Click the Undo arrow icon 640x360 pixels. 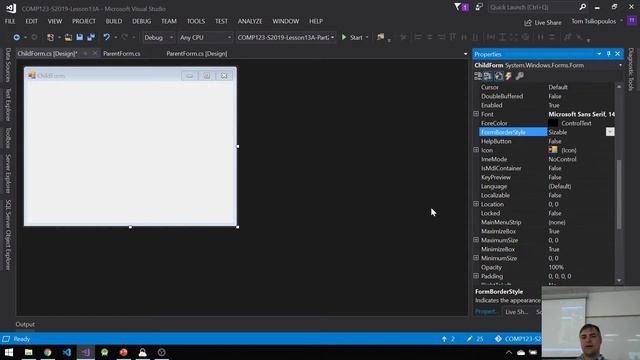107,37
